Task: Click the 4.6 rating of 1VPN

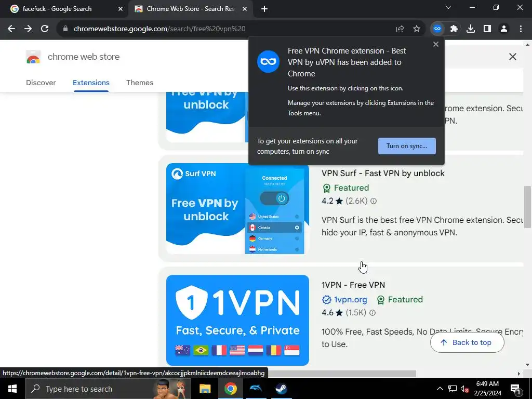Action: 332,313
